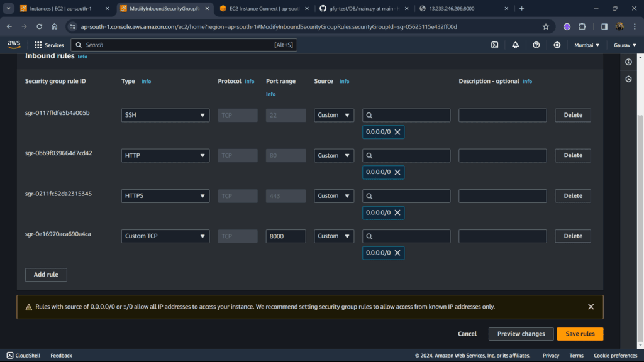This screenshot has height=362, width=644.
Task: Open Info link under Port range
Action: [270, 94]
